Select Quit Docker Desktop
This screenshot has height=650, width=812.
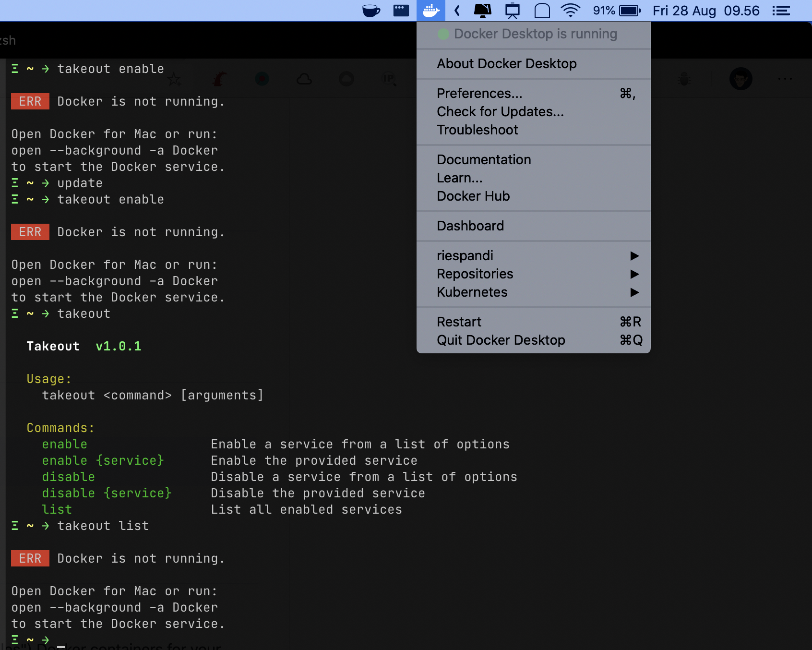[534, 340]
